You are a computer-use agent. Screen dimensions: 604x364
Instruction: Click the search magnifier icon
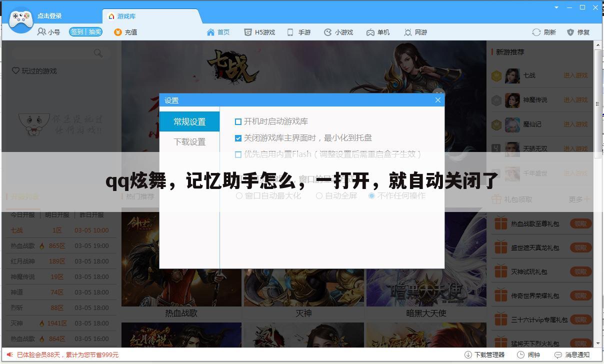[x=98, y=52]
